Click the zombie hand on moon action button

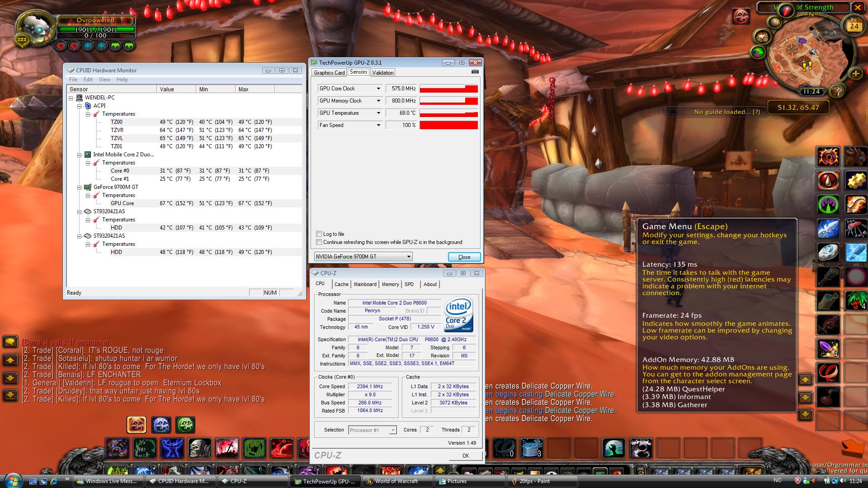[x=613, y=448]
